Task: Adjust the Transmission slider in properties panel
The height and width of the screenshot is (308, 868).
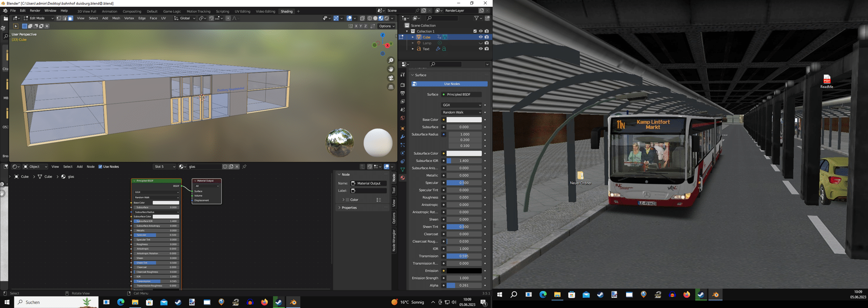Action: tap(464, 256)
